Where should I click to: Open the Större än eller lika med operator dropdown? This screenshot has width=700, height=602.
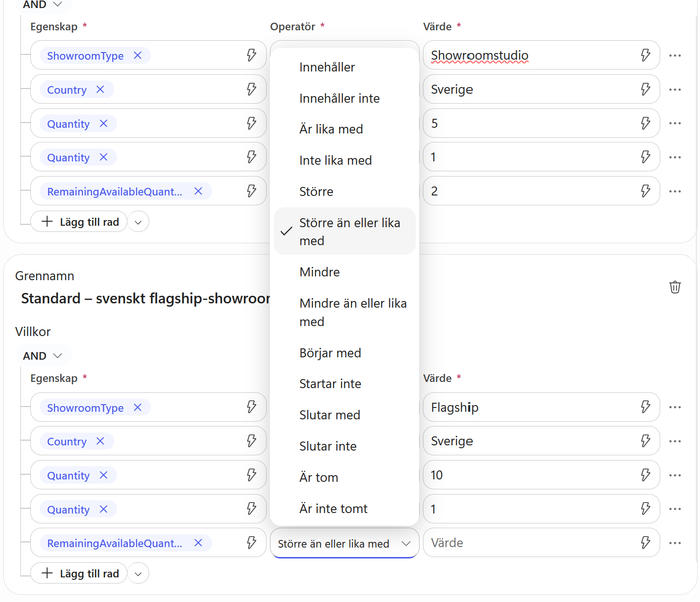coord(344,543)
